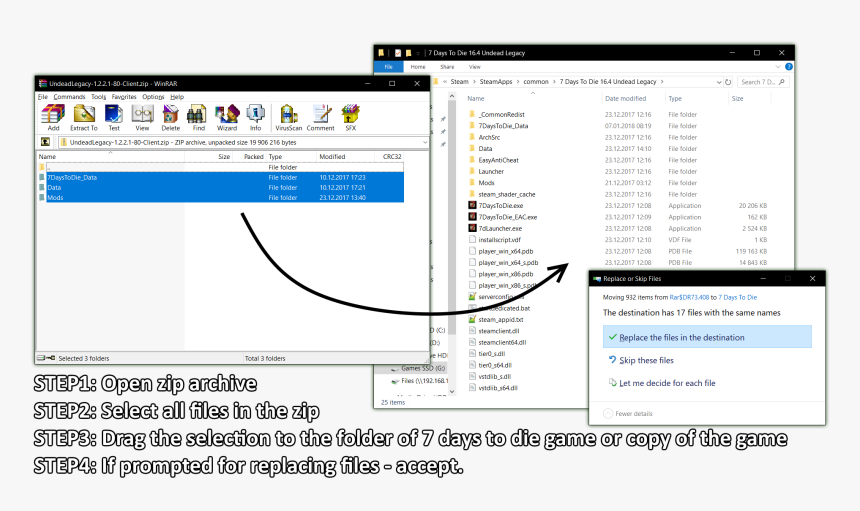Click the steamclient.dll file icon

[472, 331]
